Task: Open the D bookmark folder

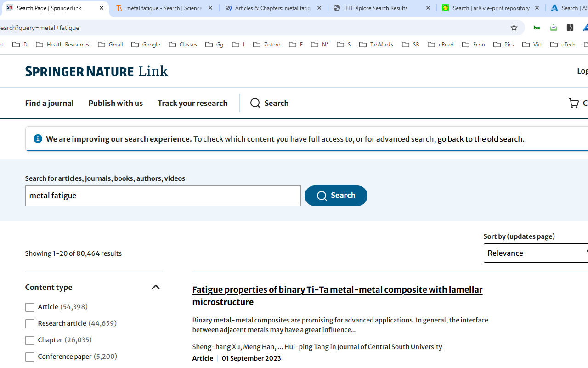Action: (x=20, y=45)
